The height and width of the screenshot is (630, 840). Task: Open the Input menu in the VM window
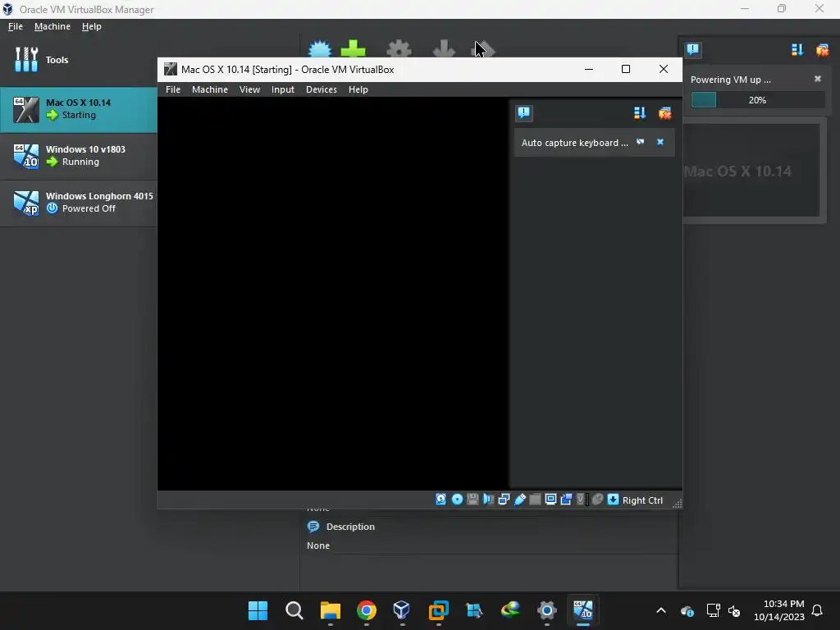(x=283, y=89)
